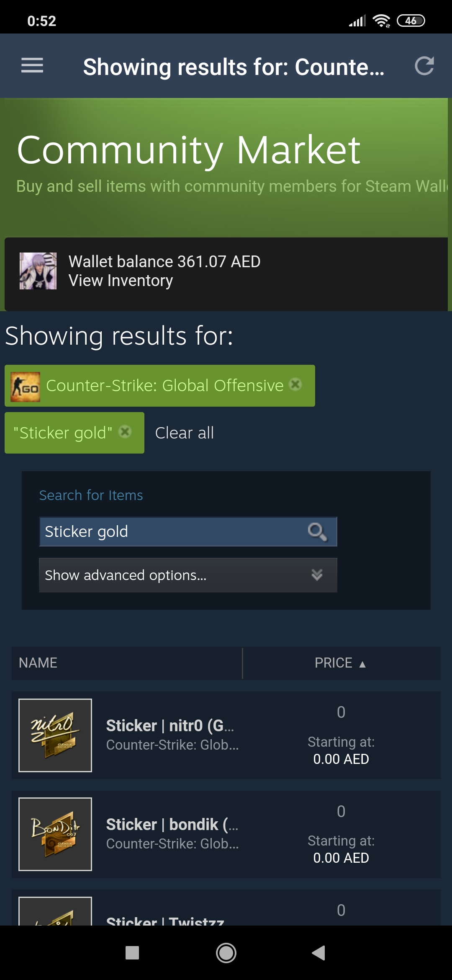Viewport: 452px width, 980px height.
Task: Remove the Counter-Strike: Global Offensive filter
Action: [x=295, y=384]
